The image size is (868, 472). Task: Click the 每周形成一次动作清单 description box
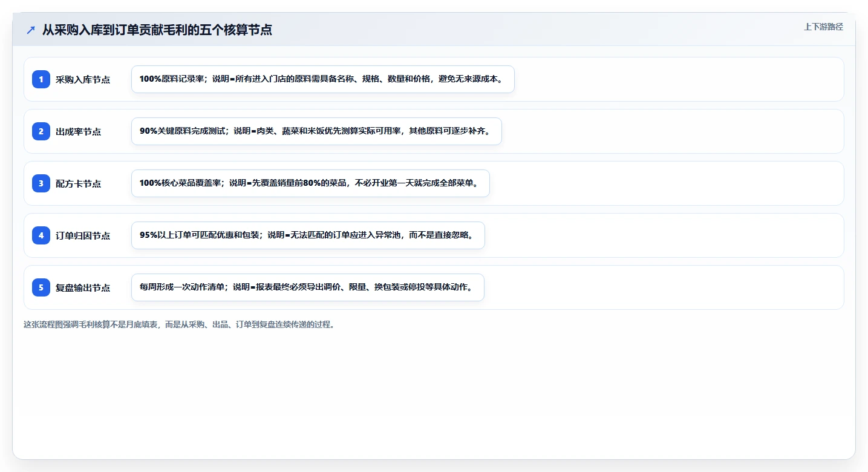tap(308, 287)
